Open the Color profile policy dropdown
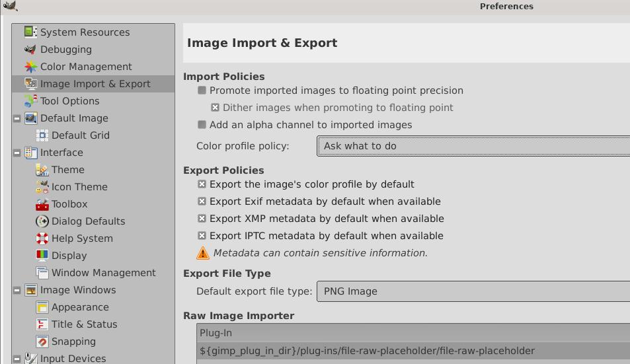The width and height of the screenshot is (630, 364). (473, 146)
